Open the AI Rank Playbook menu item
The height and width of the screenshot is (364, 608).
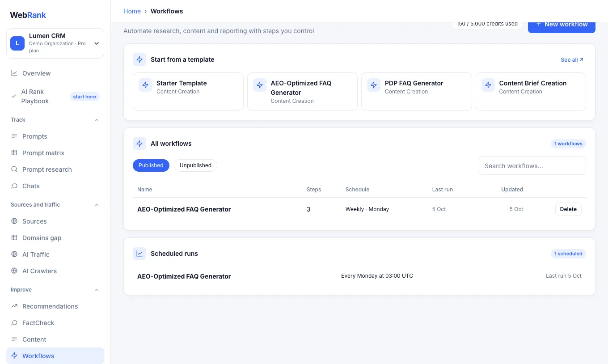pos(55,97)
